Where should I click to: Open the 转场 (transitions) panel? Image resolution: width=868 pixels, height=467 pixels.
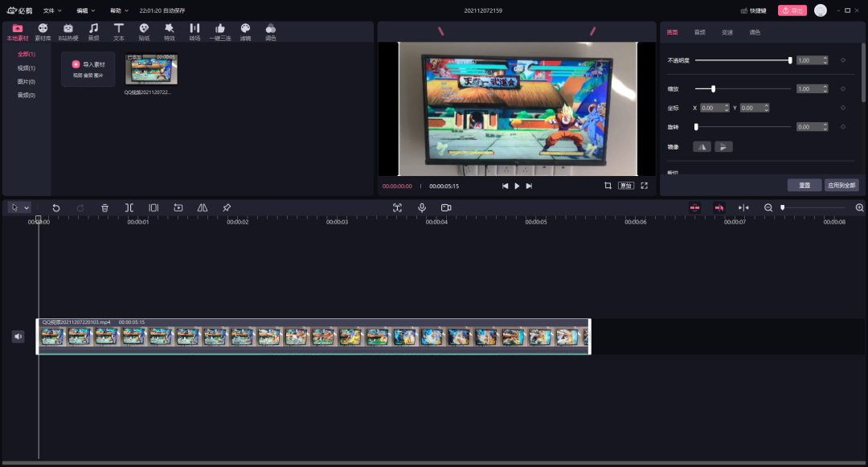pyautogui.click(x=194, y=32)
